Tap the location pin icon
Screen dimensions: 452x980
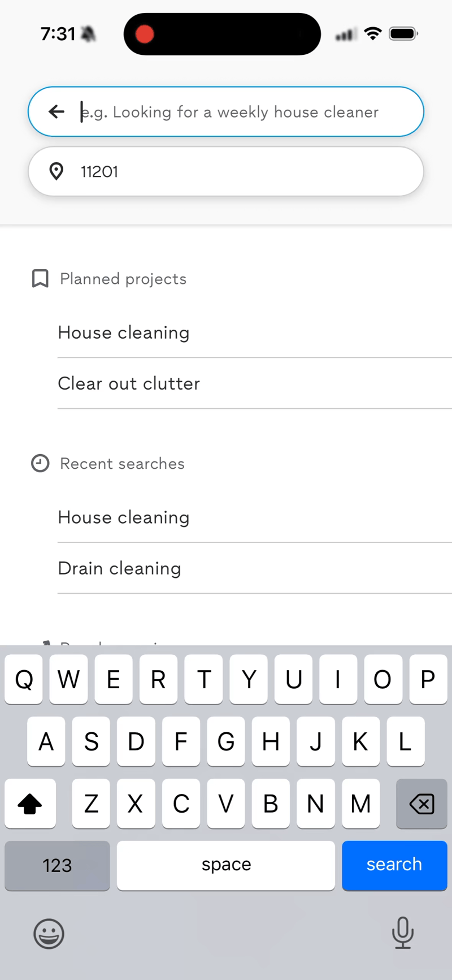click(x=56, y=171)
